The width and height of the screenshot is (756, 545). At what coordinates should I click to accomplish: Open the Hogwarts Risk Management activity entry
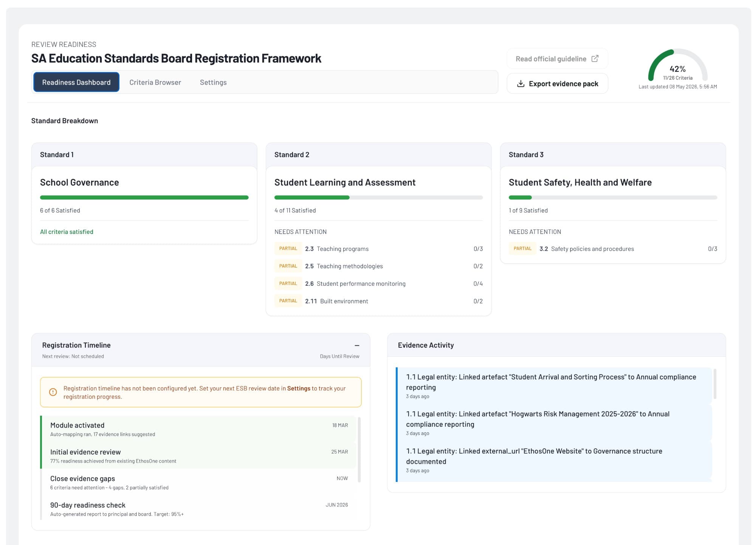[554, 423]
